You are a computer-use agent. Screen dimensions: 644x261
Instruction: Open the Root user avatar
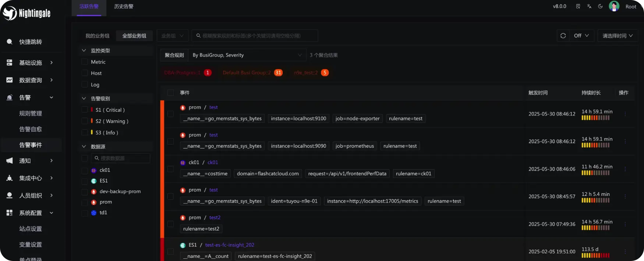pyautogui.click(x=614, y=6)
